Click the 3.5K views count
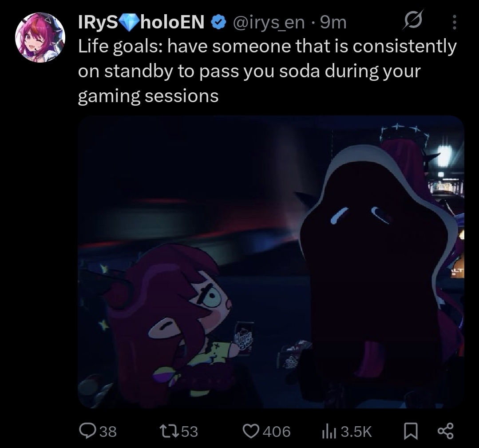Image resolution: width=479 pixels, height=448 pixels. point(356,432)
